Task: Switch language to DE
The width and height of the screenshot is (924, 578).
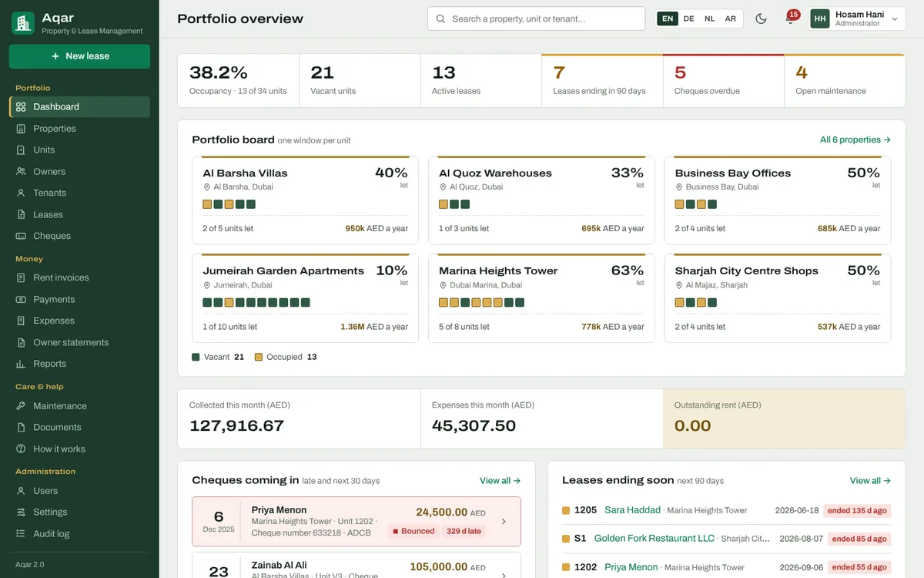Action: click(x=688, y=18)
